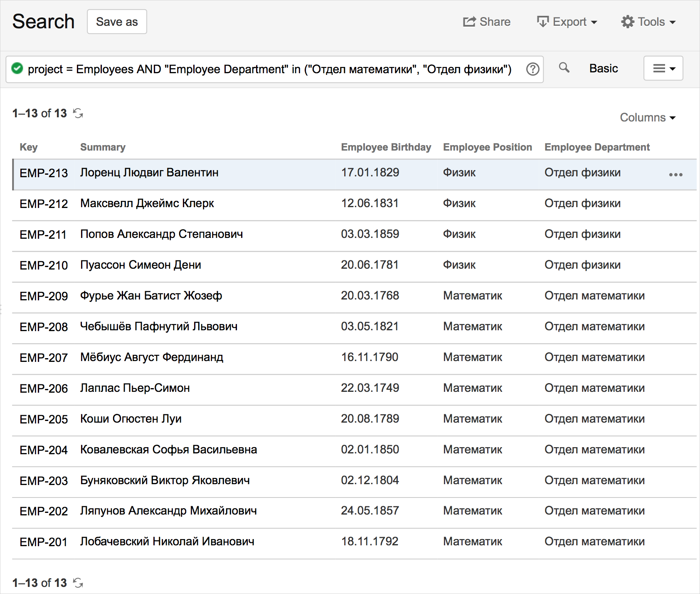The width and height of the screenshot is (700, 594).
Task: Expand the Columns selector
Action: (648, 118)
